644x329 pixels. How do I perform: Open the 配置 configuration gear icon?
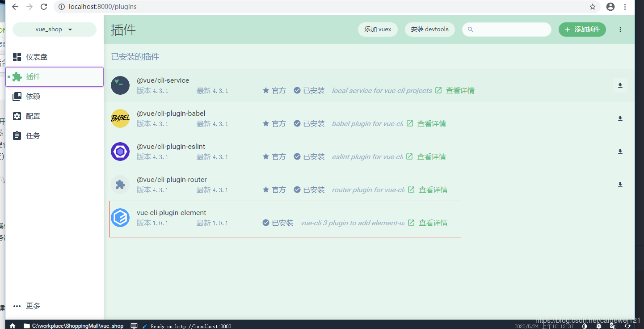point(17,116)
